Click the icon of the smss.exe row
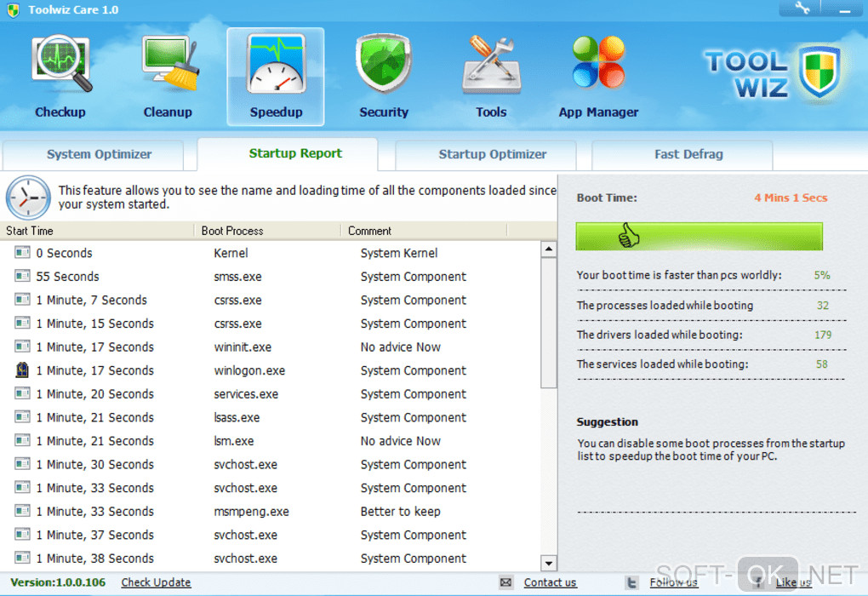This screenshot has height=596, width=868. [x=22, y=276]
